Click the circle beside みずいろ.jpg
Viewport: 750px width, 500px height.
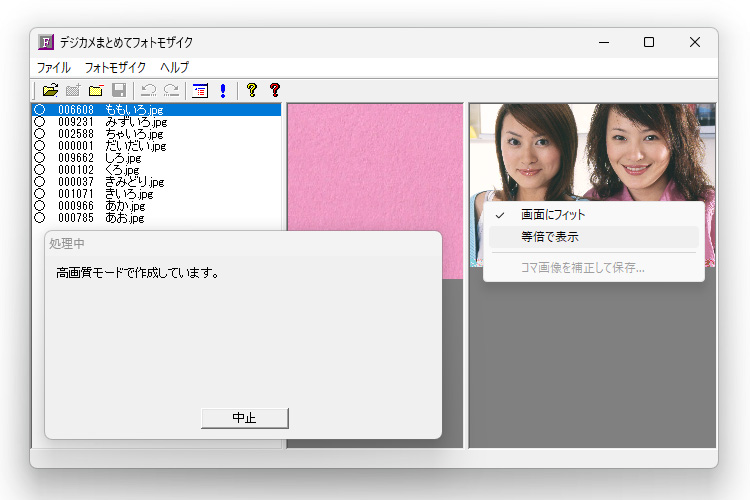click(40, 121)
